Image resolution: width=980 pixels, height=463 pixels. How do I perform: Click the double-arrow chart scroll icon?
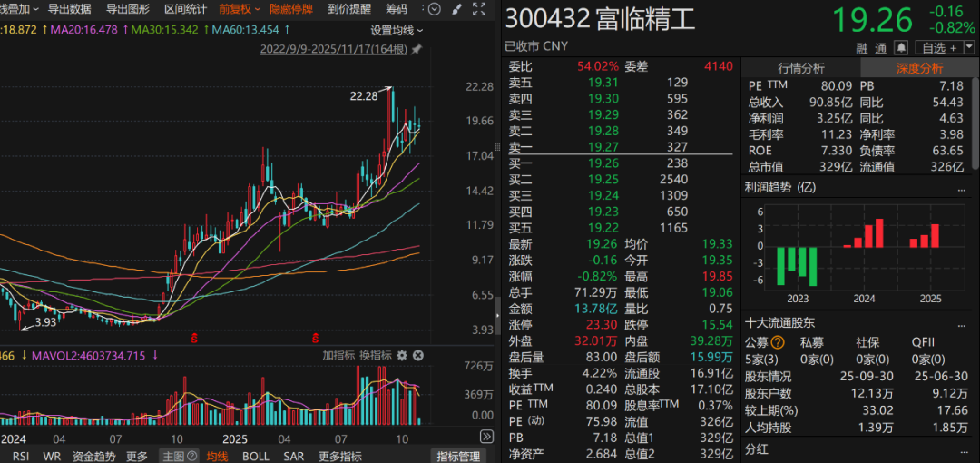(485, 436)
